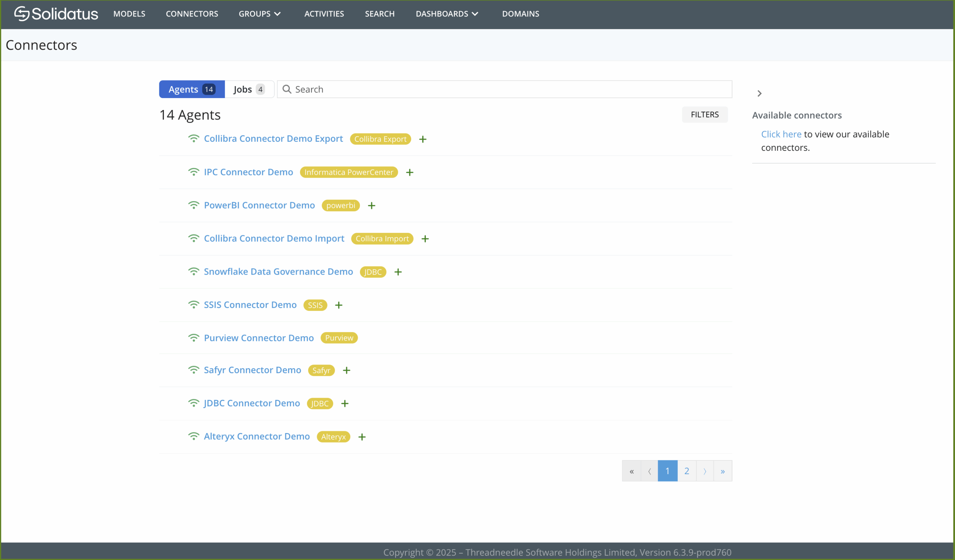Screen dimensions: 955x560
Task: Open the SSIS Connector Demo agent
Action: (x=250, y=305)
